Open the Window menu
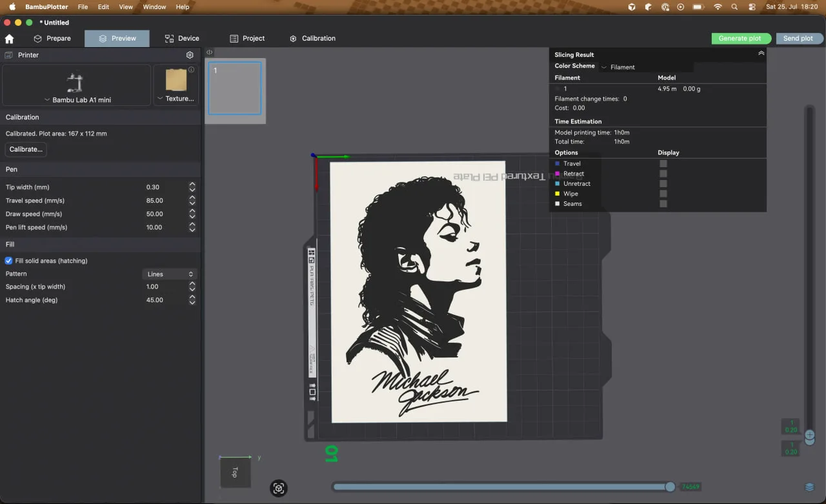Screen dimensions: 826x504 [x=154, y=7]
